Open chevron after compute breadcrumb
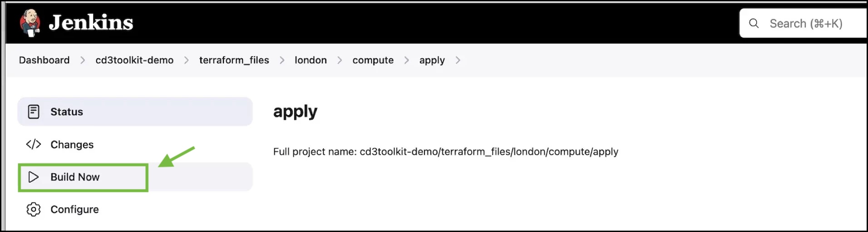Image resolution: width=868 pixels, height=232 pixels. coord(406,60)
